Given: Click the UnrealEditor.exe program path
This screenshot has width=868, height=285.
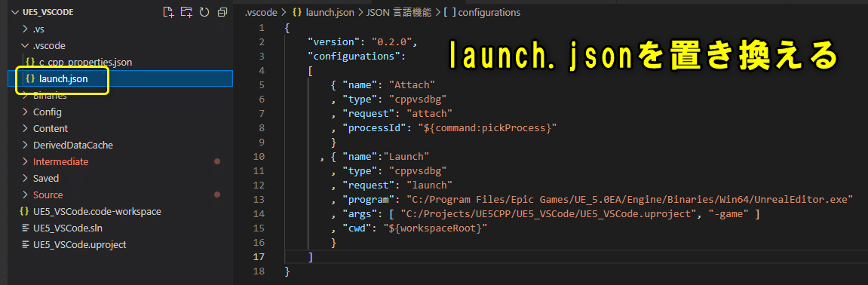Looking at the screenshot, I should [630, 200].
